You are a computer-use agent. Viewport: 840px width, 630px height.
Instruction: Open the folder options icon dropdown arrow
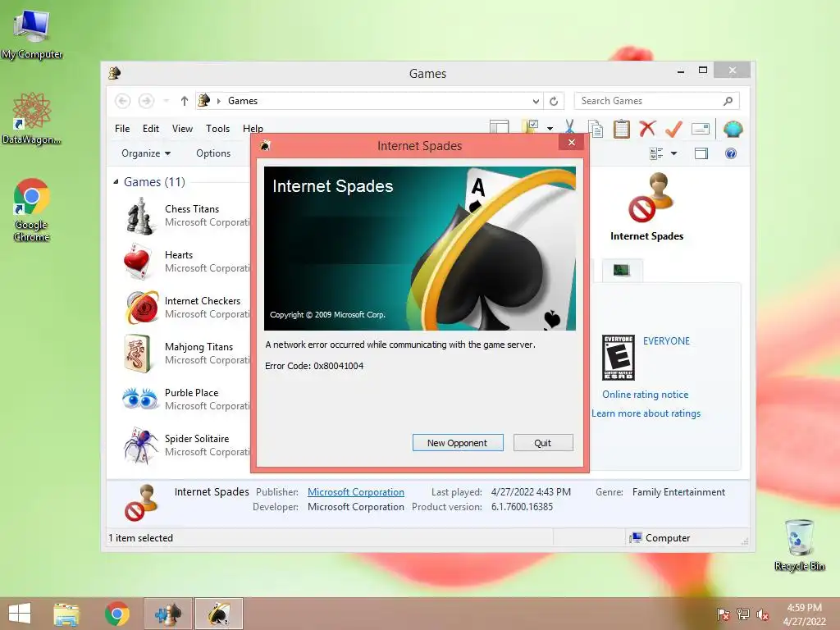point(550,129)
